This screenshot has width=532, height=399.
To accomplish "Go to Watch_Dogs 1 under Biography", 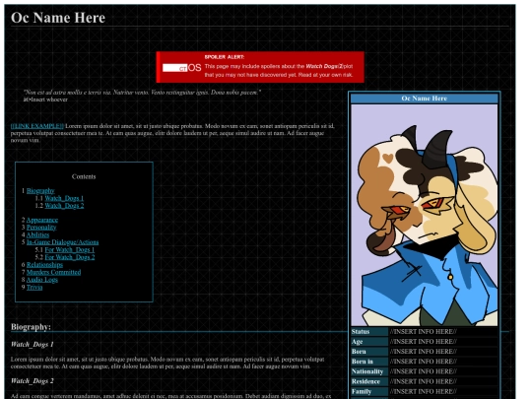I will 64,198.
